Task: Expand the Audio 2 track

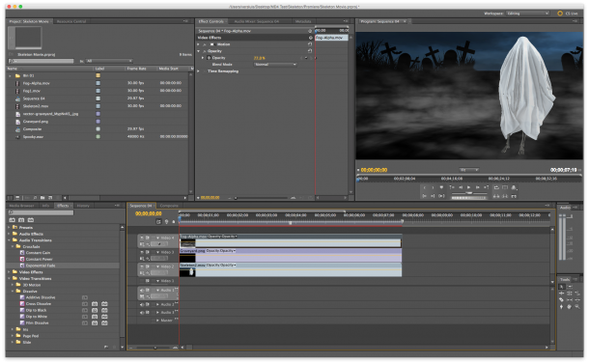Action: coord(157,305)
